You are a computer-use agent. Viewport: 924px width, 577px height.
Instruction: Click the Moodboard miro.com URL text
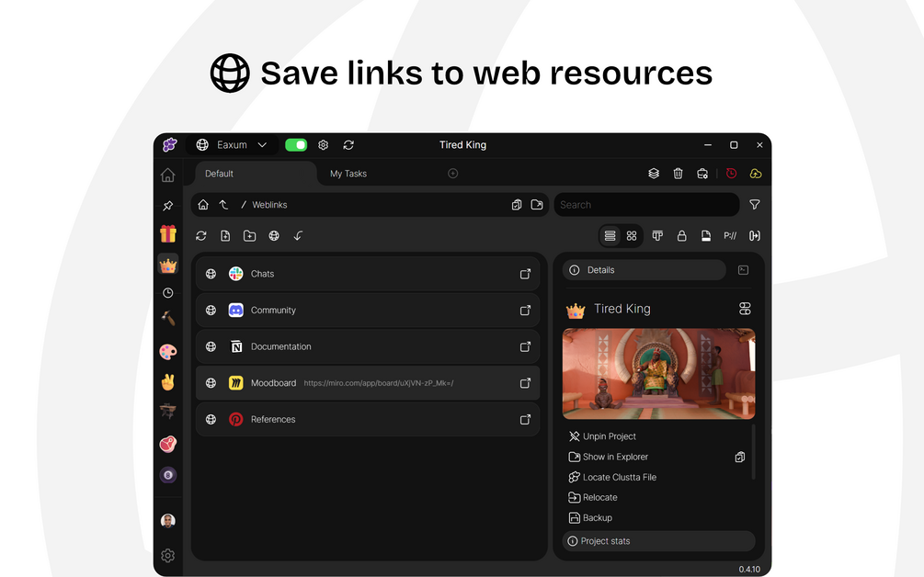tap(378, 383)
